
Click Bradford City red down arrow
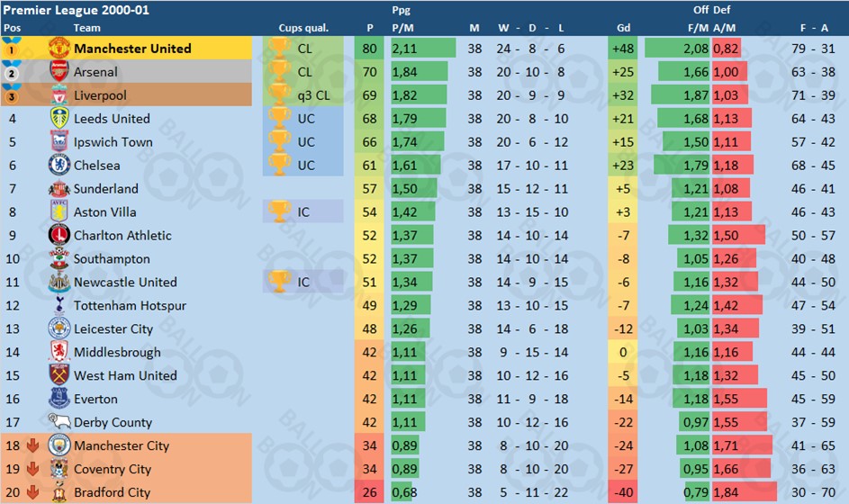tap(32, 491)
